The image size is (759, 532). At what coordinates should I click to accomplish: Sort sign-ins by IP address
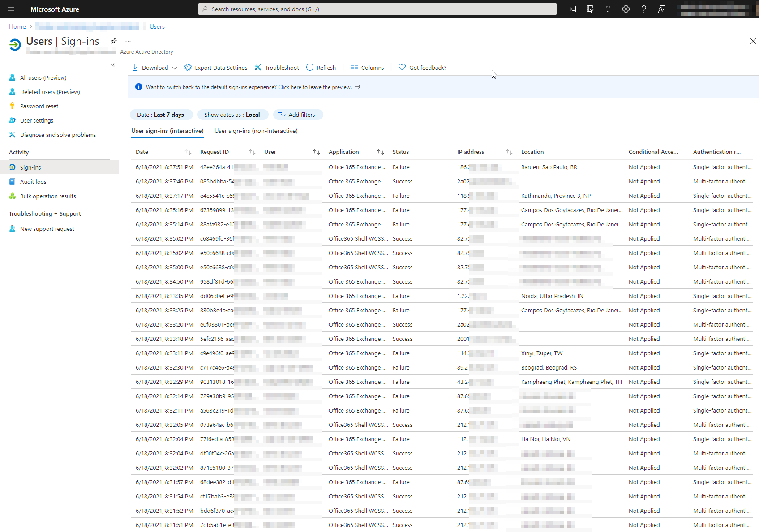pyautogui.click(x=509, y=152)
